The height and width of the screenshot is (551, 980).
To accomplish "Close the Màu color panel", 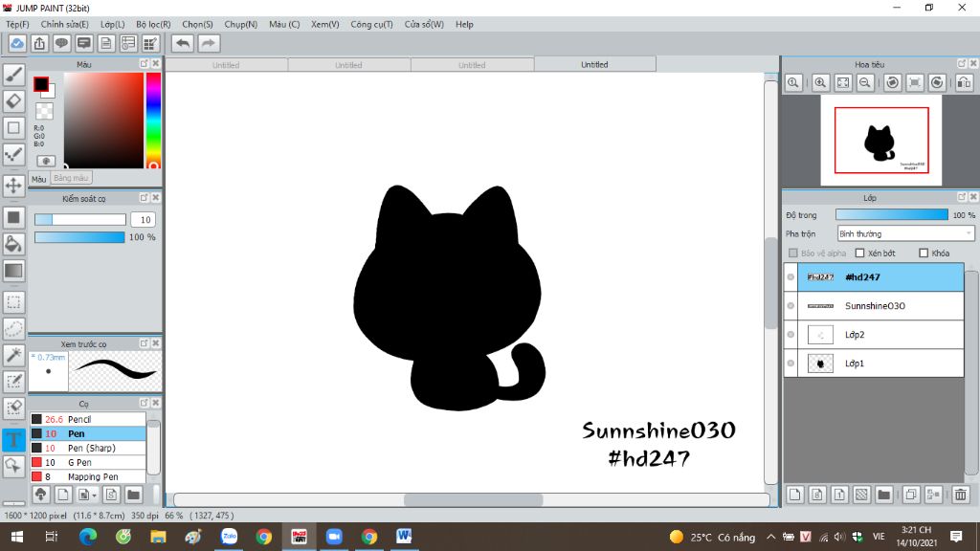I will pyautogui.click(x=156, y=64).
